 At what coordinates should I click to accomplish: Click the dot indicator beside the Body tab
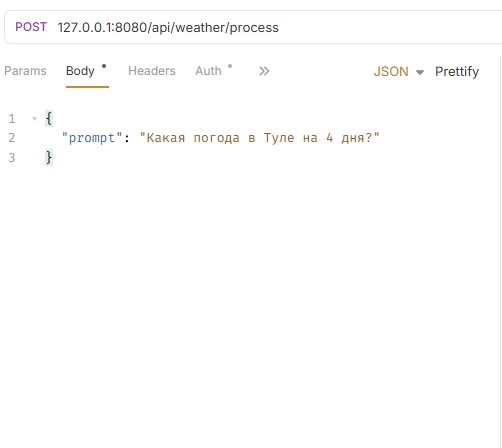(x=104, y=66)
